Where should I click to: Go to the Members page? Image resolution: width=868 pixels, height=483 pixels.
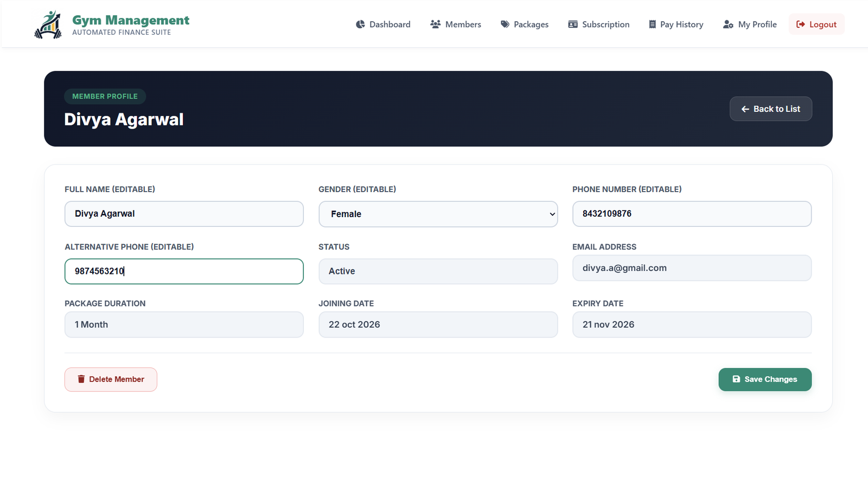coord(456,24)
